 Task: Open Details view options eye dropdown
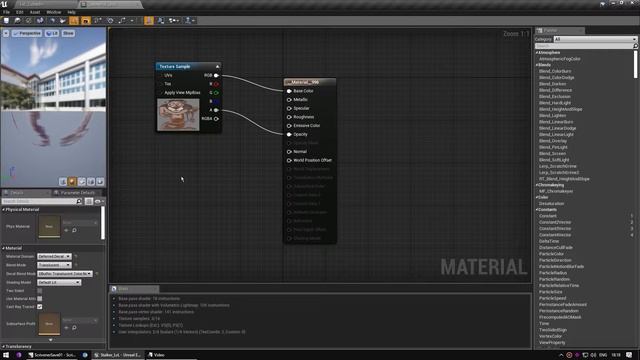point(99,201)
